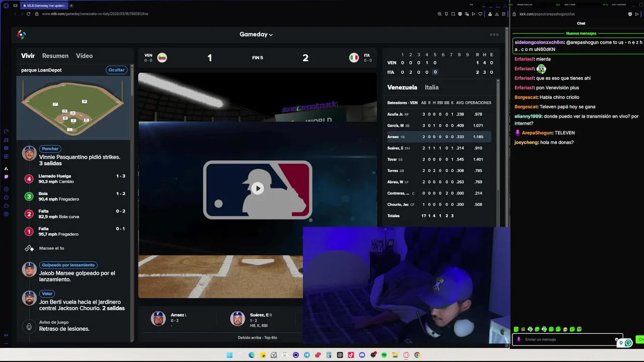
Task: Open ChatGPT app from taskbar
Action: [340, 355]
